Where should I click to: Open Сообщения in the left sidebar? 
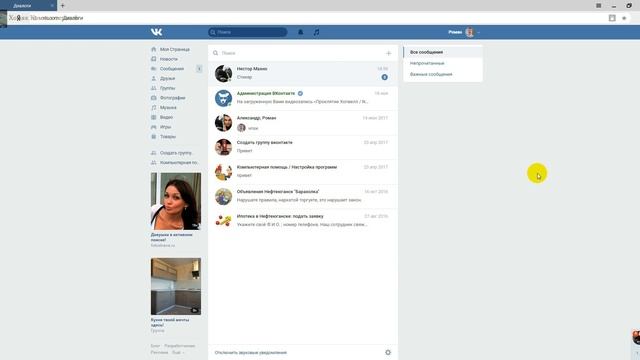click(x=172, y=69)
